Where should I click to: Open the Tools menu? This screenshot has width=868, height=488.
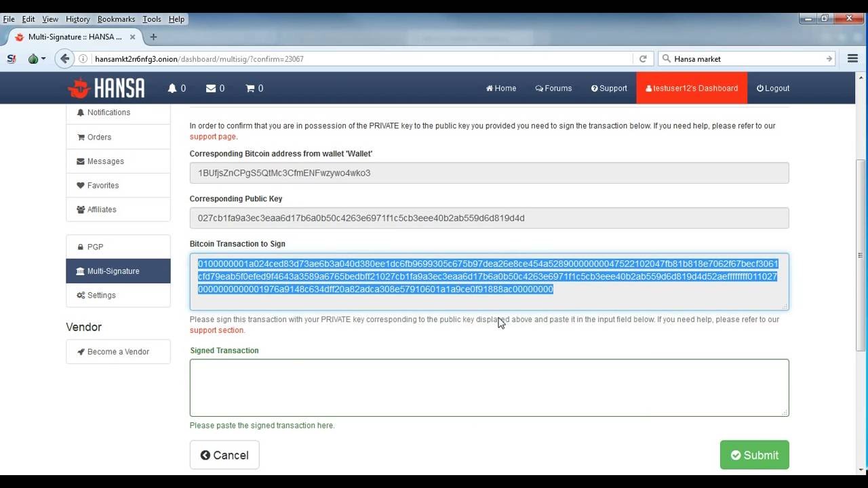(x=152, y=19)
